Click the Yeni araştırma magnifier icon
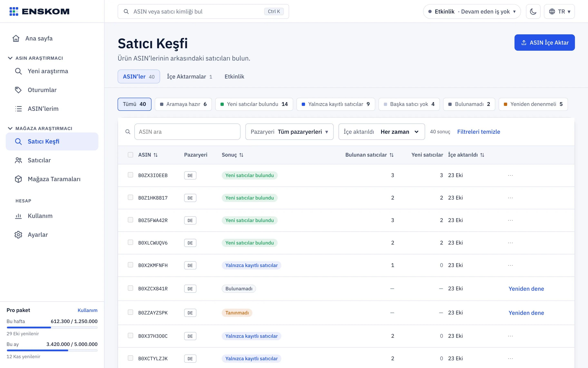 click(18, 71)
